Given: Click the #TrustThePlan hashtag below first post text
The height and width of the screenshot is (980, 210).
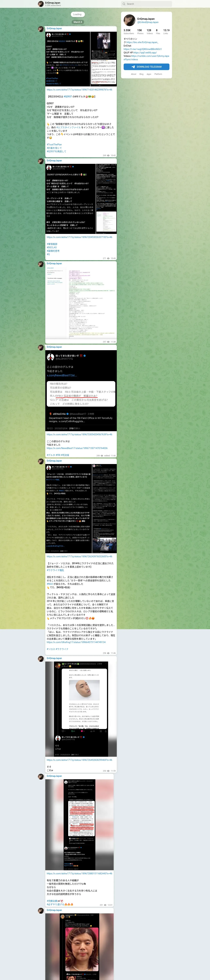Looking at the screenshot, I should 54,145.
